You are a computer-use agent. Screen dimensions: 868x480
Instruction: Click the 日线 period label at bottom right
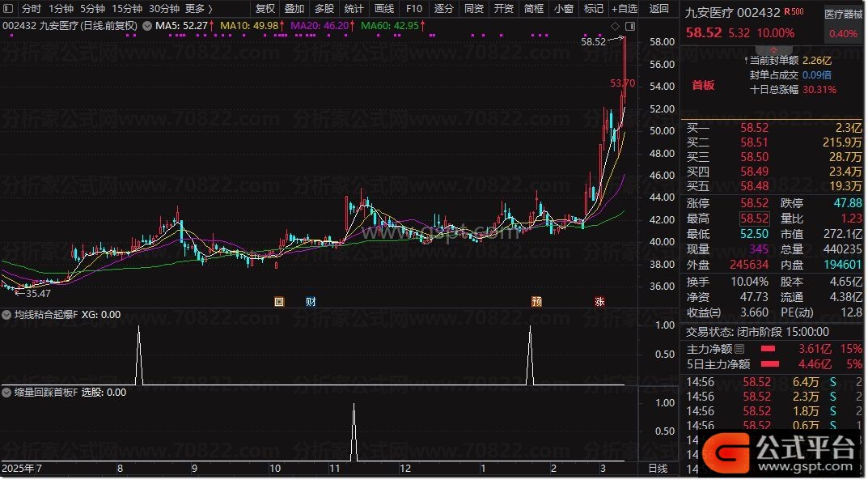(658, 469)
